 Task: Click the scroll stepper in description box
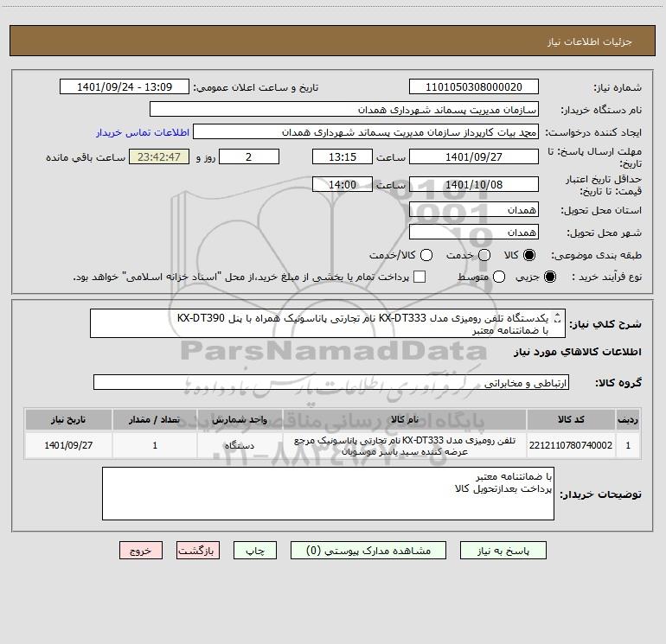558,317
